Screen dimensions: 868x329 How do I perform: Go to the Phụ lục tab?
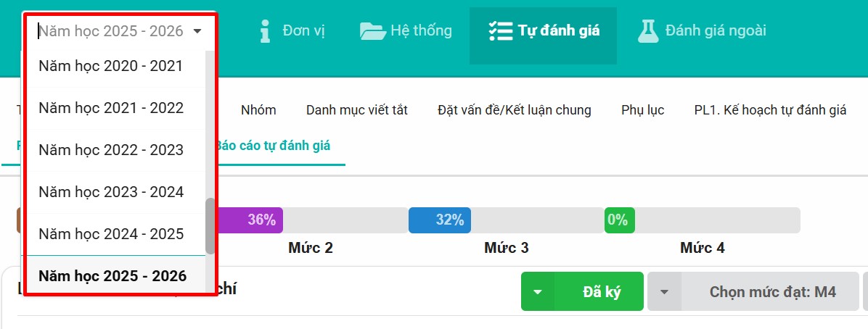coord(642,110)
